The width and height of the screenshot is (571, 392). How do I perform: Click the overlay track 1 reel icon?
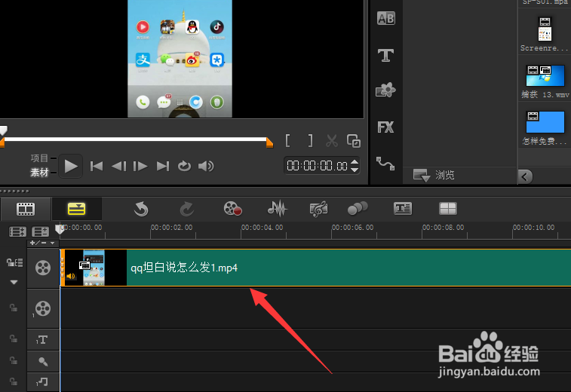coord(43,308)
